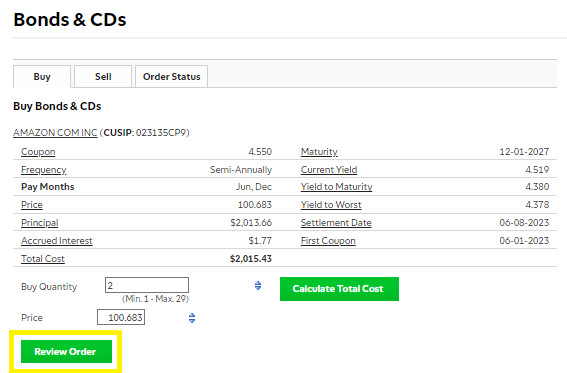The image size is (567, 373).
Task: Click the Settlement Date link
Action: [x=336, y=223]
